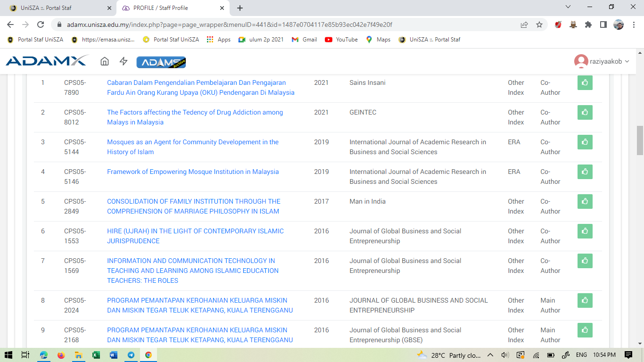Image resolution: width=644 pixels, height=362 pixels.
Task: Close the UniSZA Portal Staf tab
Action: point(109,8)
